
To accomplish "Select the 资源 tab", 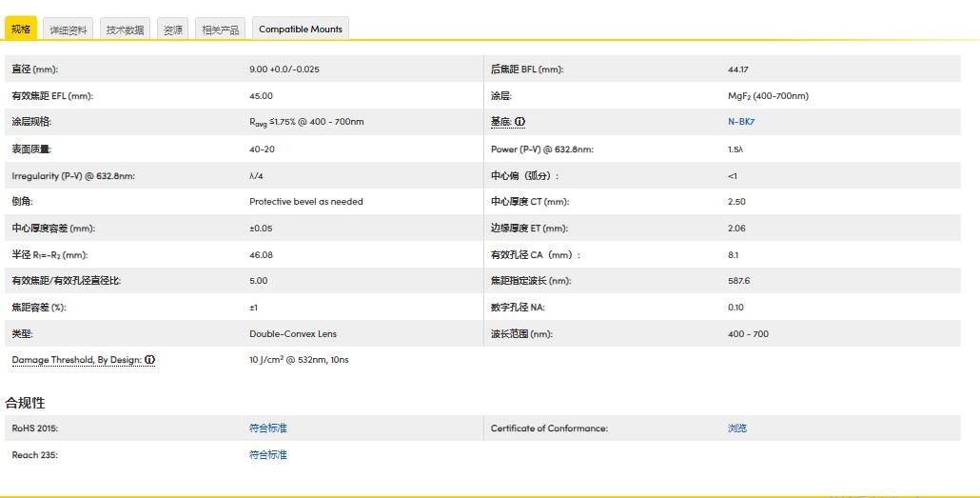I will point(173,30).
